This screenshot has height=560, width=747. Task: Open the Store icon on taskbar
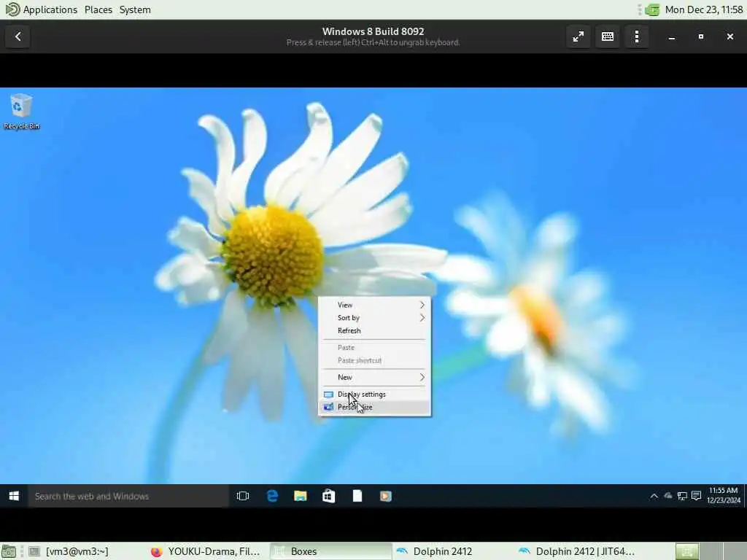pyautogui.click(x=329, y=496)
